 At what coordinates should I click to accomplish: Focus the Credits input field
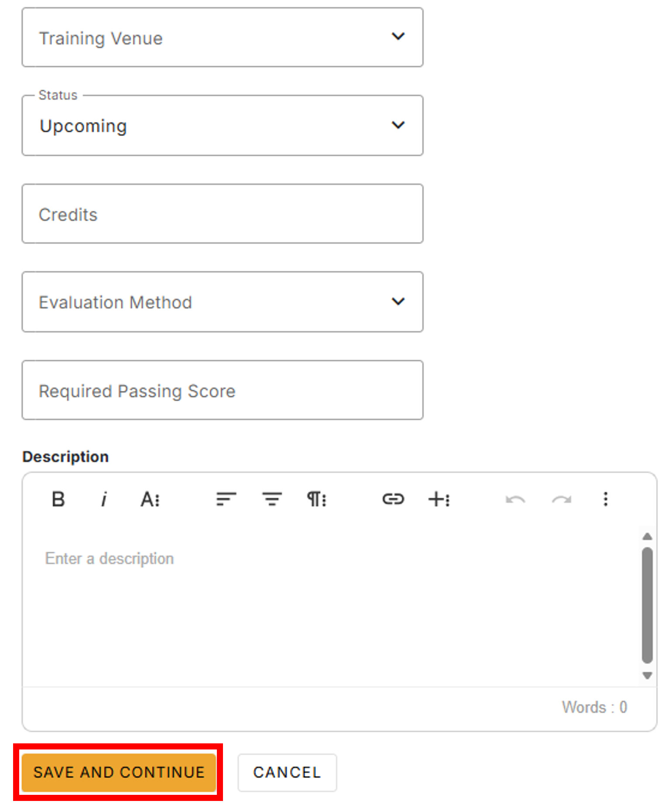tap(223, 214)
